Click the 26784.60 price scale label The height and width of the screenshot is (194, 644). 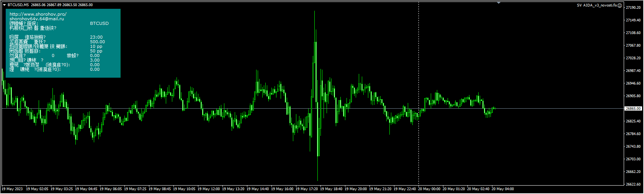coord(633,134)
